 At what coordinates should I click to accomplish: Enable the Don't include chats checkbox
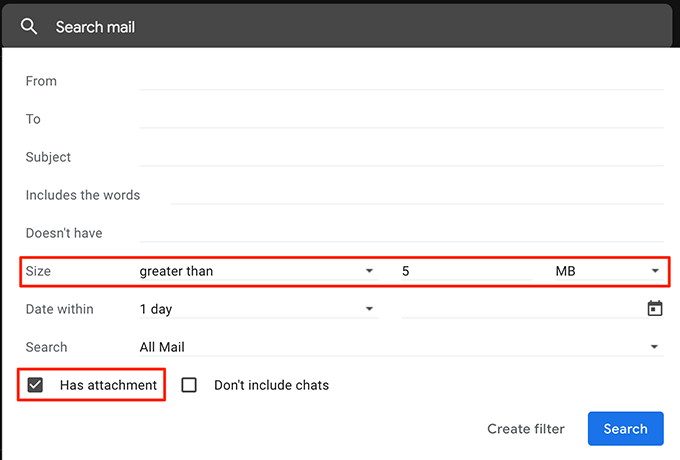click(189, 385)
